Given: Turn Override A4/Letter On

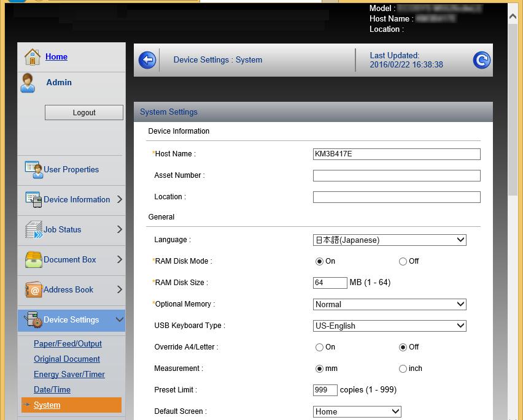Looking at the screenshot, I should pyautogui.click(x=319, y=348).
